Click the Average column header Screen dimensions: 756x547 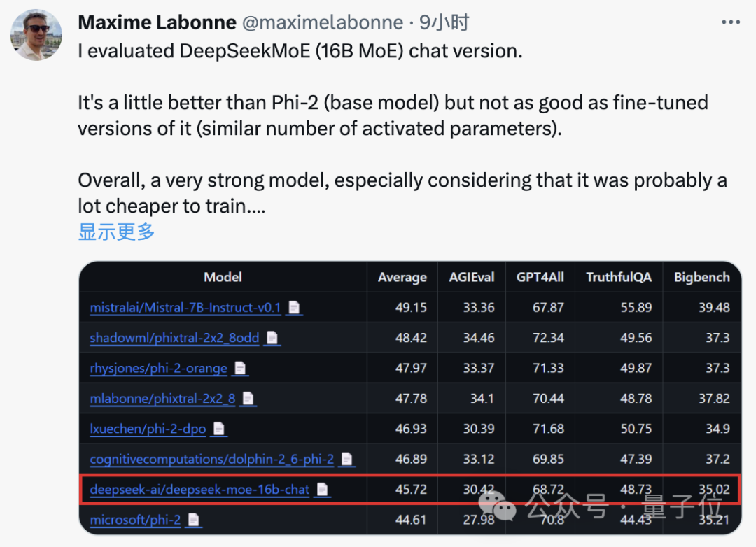(x=402, y=277)
